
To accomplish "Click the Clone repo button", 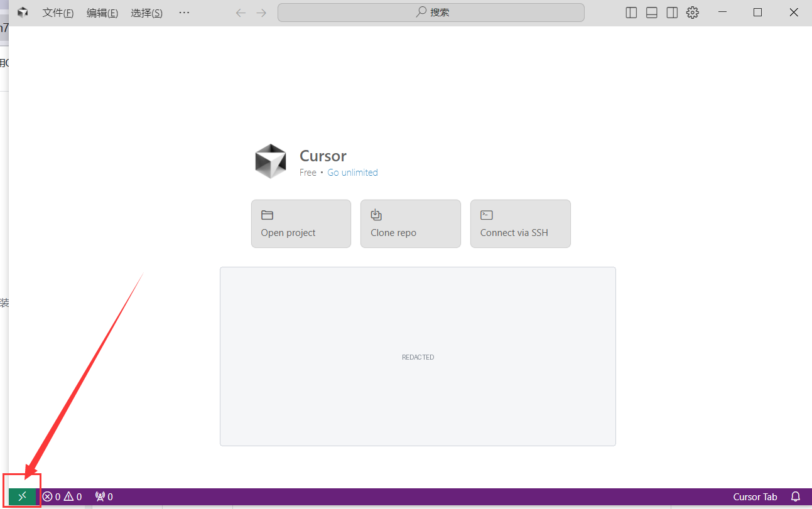I will click(411, 223).
